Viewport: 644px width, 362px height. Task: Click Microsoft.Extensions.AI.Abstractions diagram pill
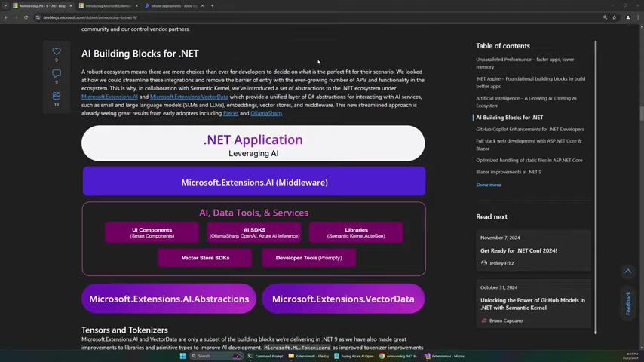pyautogui.click(x=169, y=299)
